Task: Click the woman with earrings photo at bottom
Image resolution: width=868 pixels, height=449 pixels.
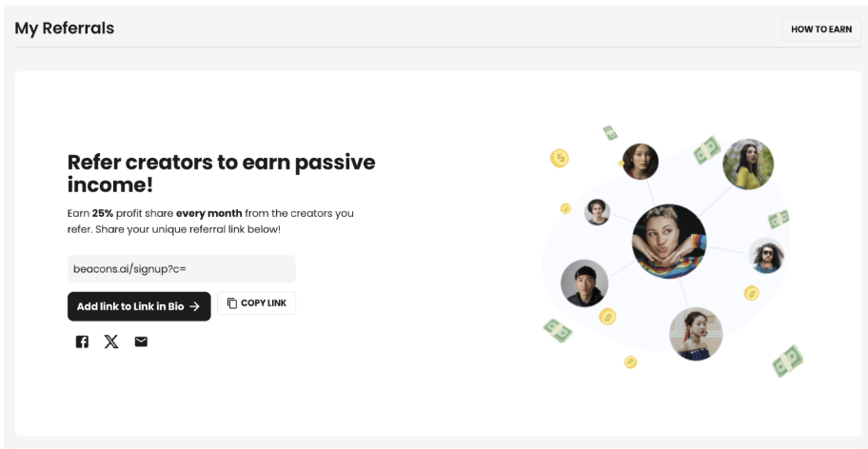Action: click(696, 334)
